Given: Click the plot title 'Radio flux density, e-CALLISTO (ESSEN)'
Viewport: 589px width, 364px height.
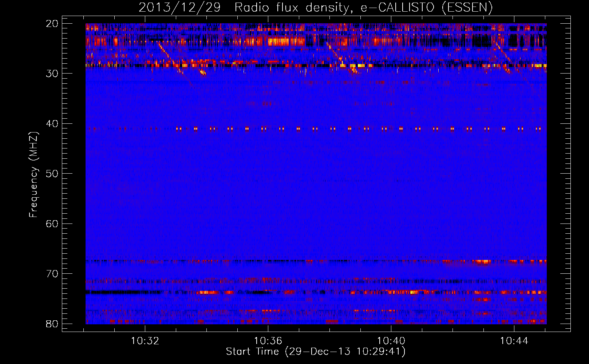Looking at the screenshot, I should pyautogui.click(x=363, y=7).
